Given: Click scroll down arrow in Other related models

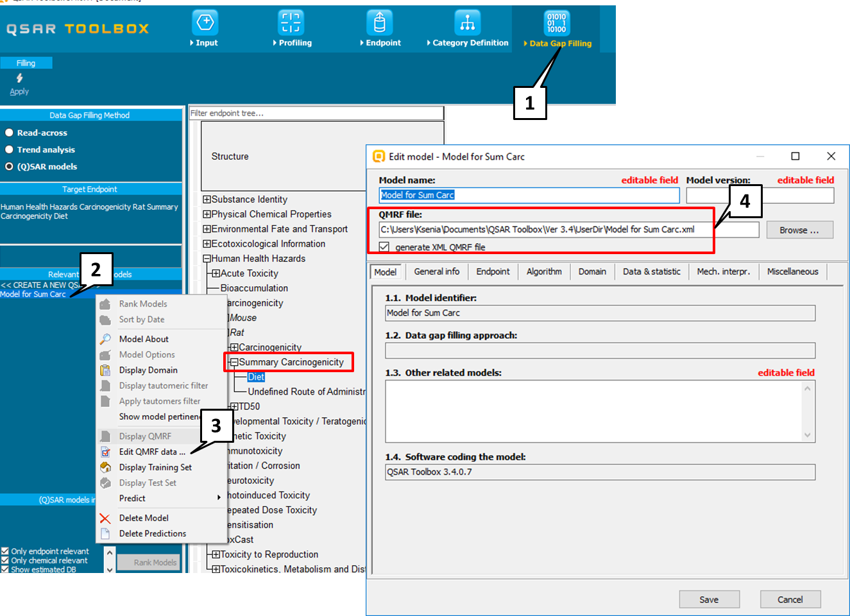Looking at the screenshot, I should click(807, 435).
